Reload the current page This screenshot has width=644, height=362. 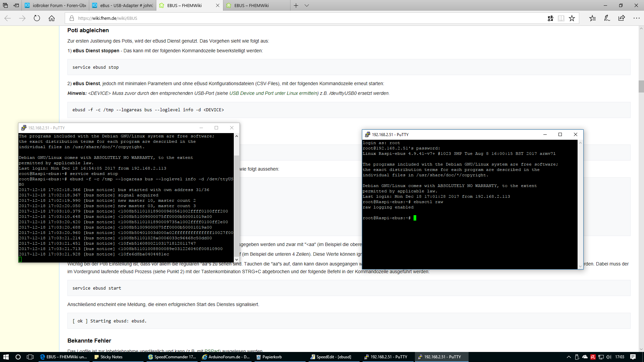point(37,18)
